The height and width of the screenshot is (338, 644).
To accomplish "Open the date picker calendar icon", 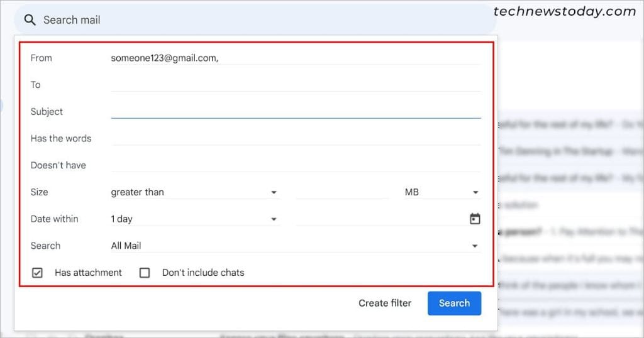I will (x=475, y=219).
